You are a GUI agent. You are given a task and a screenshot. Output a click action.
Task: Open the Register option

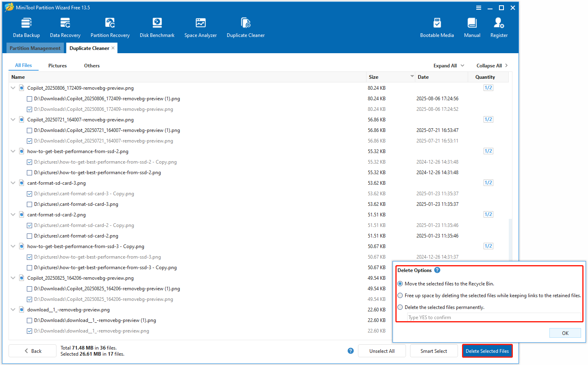499,26
